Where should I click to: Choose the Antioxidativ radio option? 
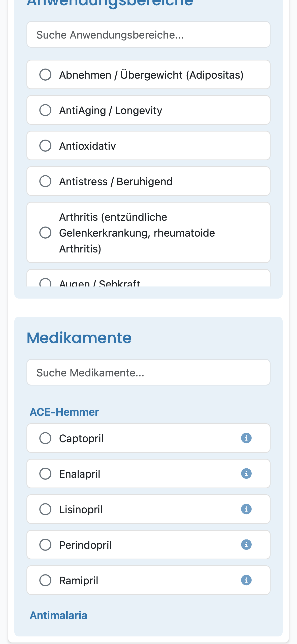pyautogui.click(x=45, y=146)
